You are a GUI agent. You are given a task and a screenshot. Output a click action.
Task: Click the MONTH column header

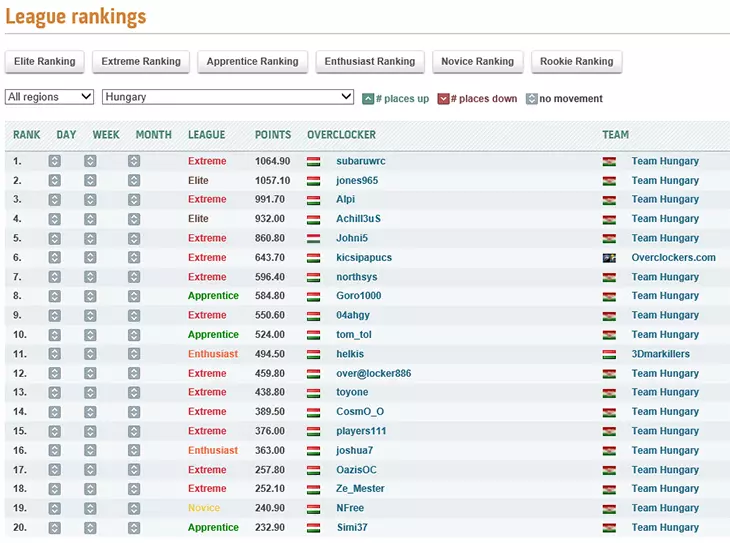154,135
